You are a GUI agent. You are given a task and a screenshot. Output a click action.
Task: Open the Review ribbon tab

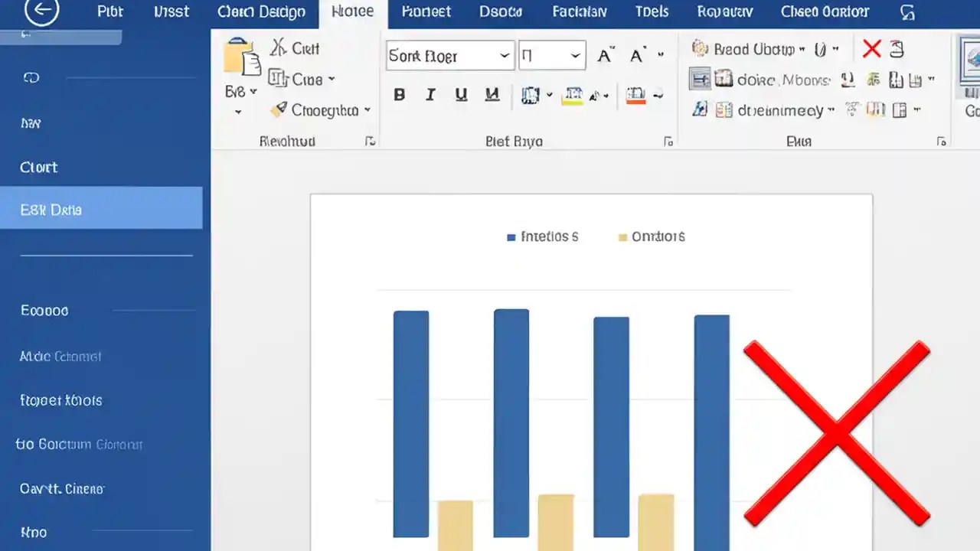(724, 11)
